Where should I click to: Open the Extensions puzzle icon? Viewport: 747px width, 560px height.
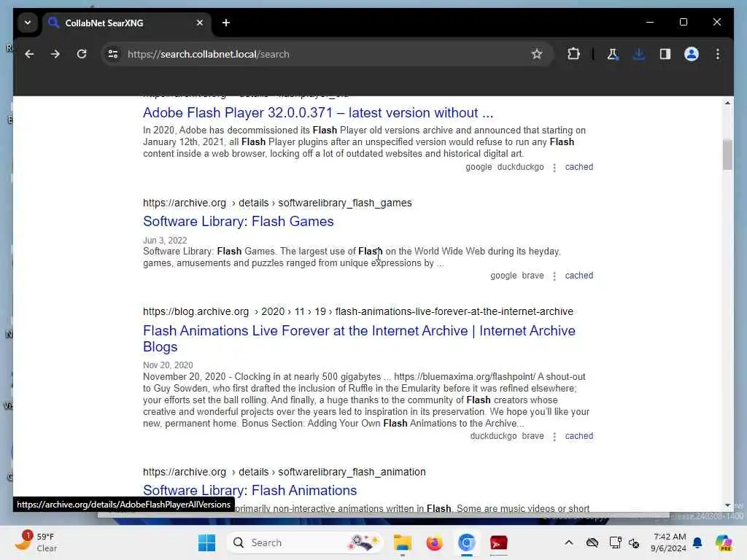click(x=573, y=54)
